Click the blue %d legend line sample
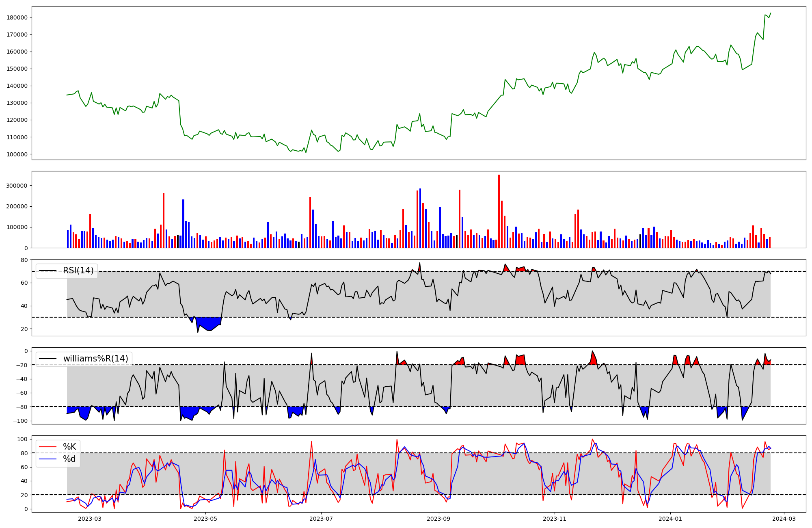Image resolution: width=812 pixels, height=528 pixels. pyautogui.click(x=48, y=459)
